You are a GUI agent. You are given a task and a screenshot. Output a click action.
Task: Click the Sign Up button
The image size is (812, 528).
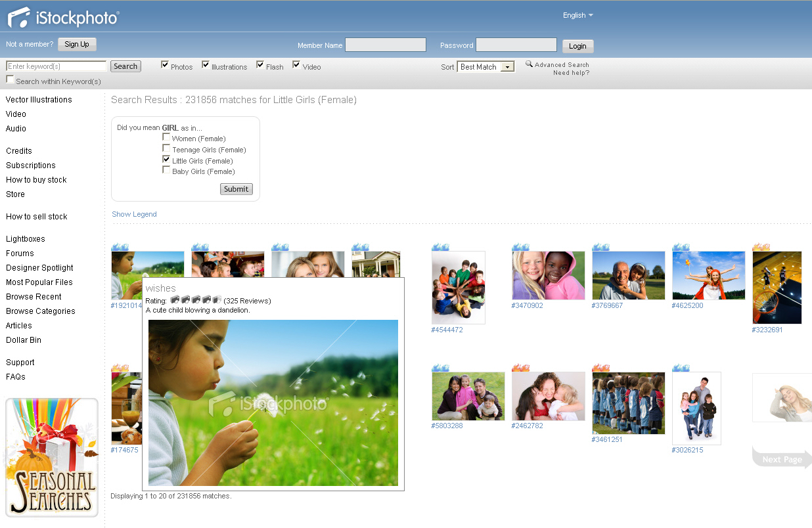77,45
